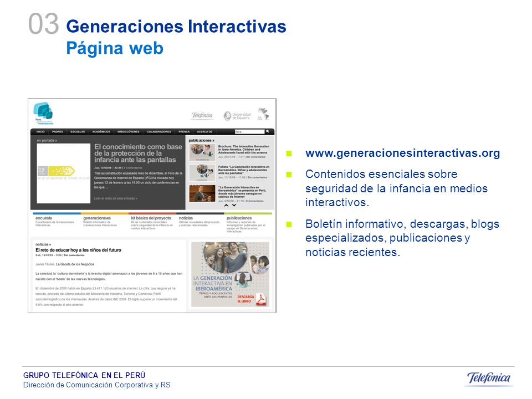Viewport: 532px width, 399px height.
Task: Click the 'Contenidos esenciales sobre seguridad' bullet text
Action: point(396,188)
